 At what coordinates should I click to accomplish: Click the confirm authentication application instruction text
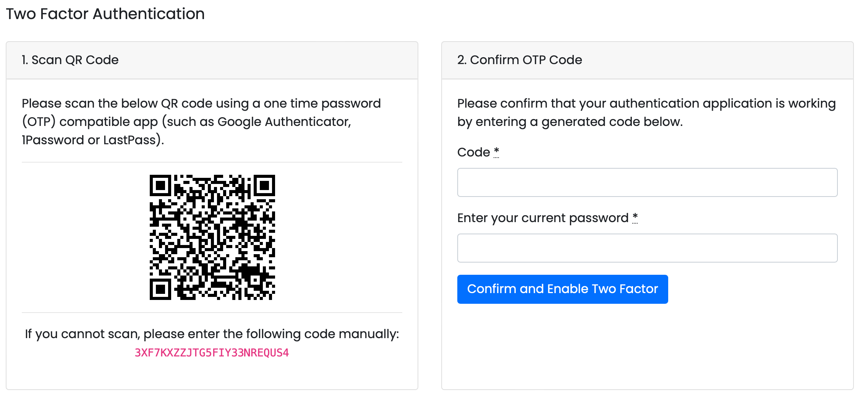tap(646, 112)
